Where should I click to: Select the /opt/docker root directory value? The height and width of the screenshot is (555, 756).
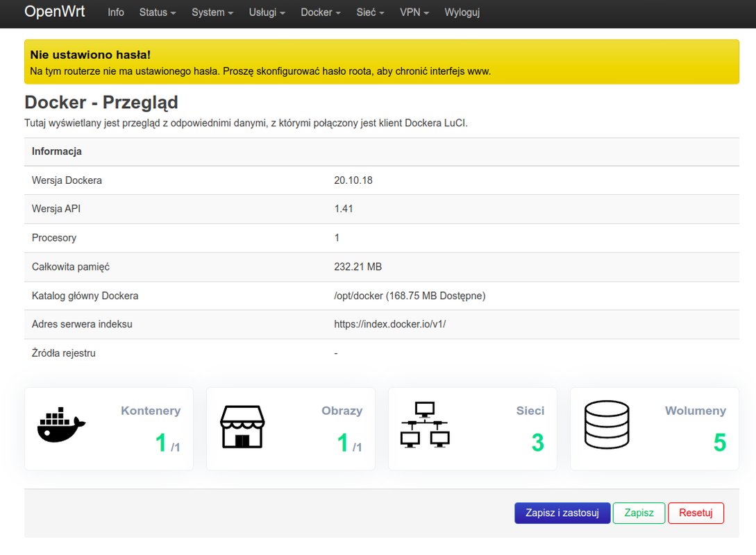[410, 296]
